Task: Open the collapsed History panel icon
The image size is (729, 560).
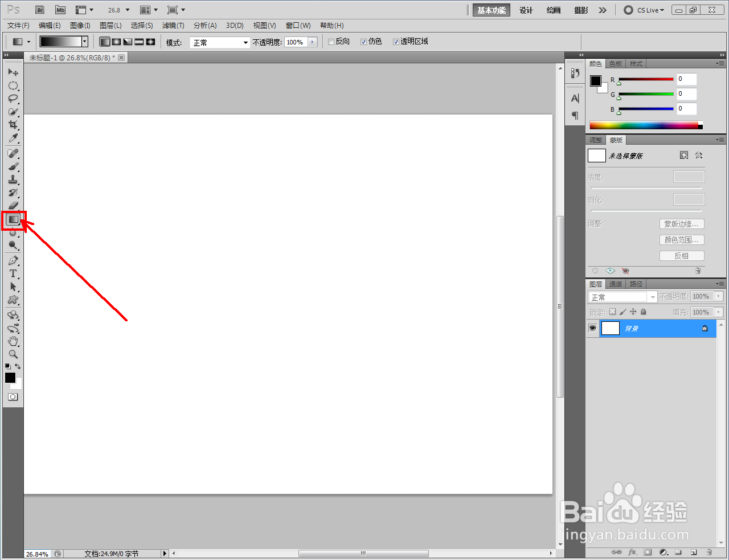Action: click(575, 73)
